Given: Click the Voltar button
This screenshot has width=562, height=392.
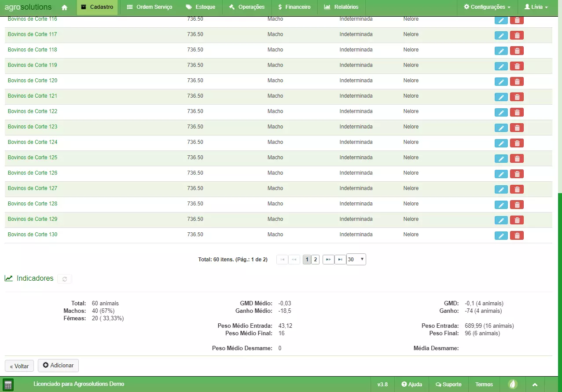Looking at the screenshot, I should [19, 366].
